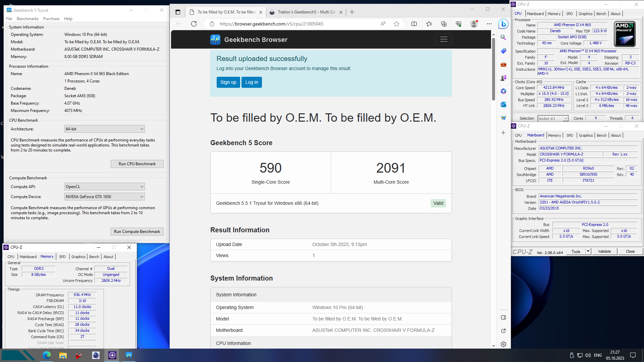Close the Traktor's Geekbench5 browser tab
The height and width of the screenshot is (362, 644).
(x=341, y=12)
